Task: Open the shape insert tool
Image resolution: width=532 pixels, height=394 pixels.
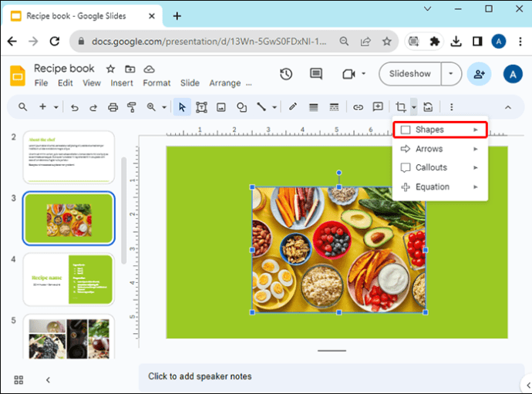Action: coord(241,107)
